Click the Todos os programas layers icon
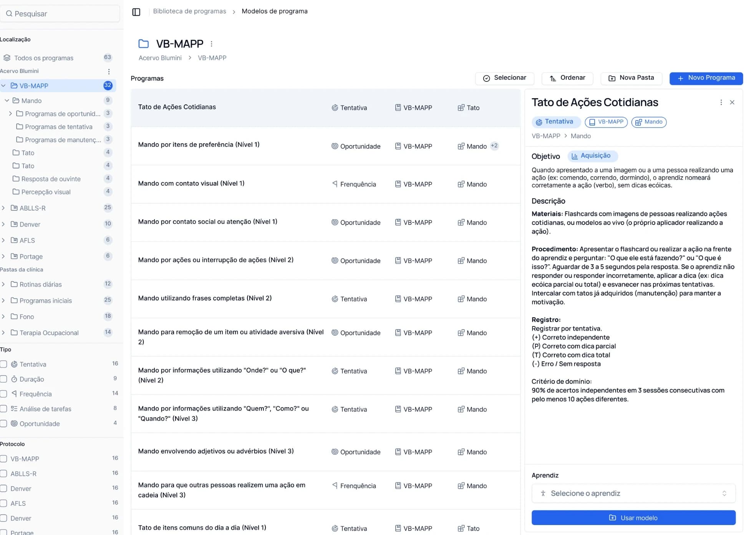Image resolution: width=756 pixels, height=535 pixels. pos(7,58)
